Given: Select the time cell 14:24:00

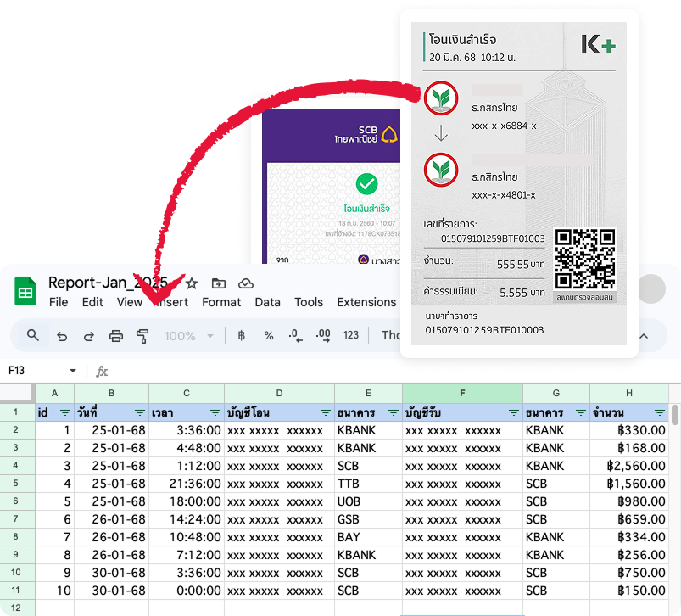Looking at the screenshot, I should pyautogui.click(x=187, y=519).
